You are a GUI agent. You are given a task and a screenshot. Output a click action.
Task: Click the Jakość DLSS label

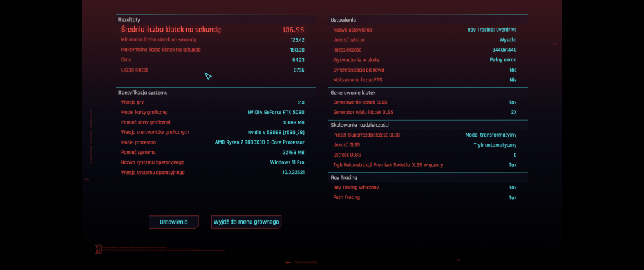tap(347, 145)
